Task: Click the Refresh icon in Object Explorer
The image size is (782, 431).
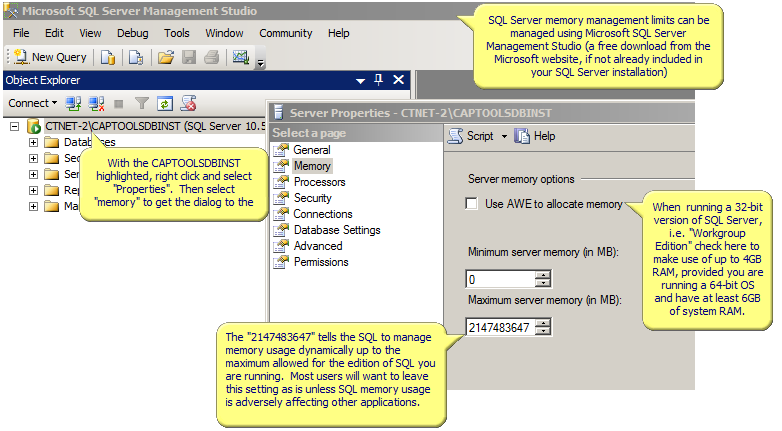Action: tap(165, 103)
